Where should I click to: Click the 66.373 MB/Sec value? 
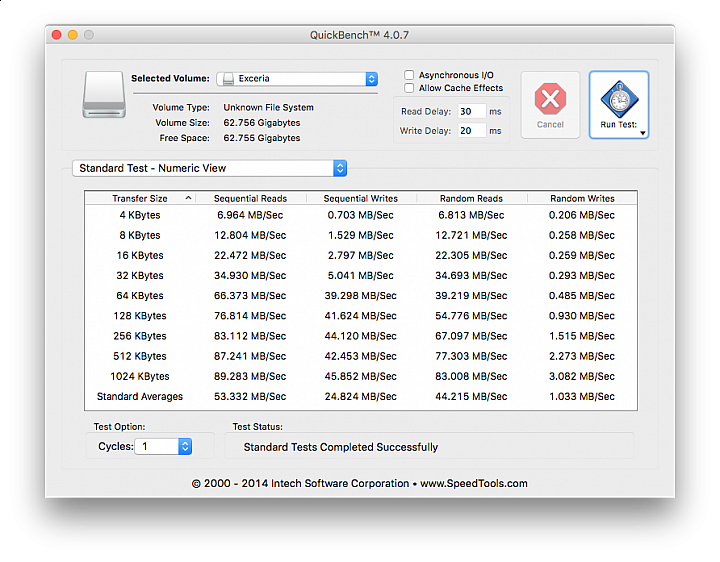pos(250,296)
